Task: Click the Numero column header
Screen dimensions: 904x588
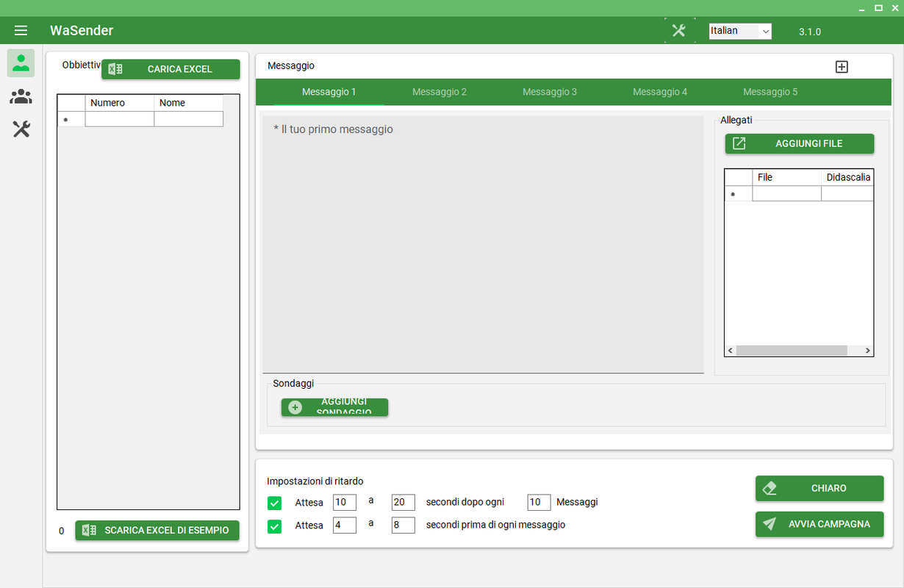Action: pos(120,103)
